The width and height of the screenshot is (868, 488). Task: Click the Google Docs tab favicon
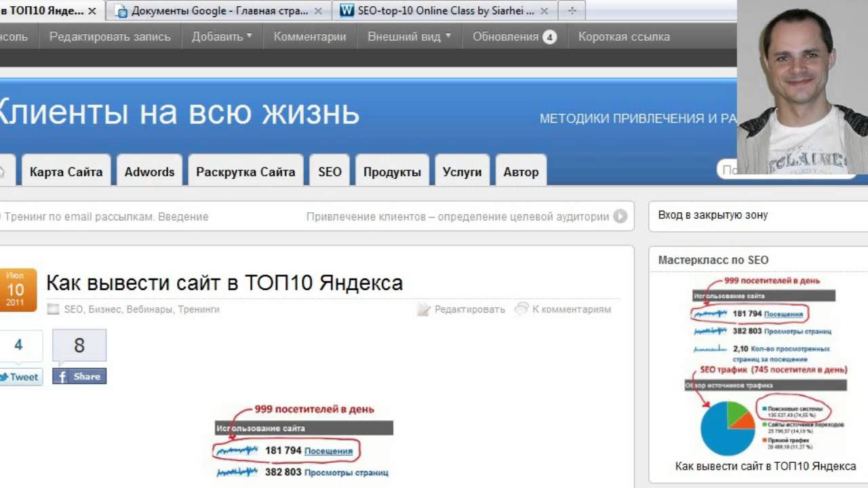tap(121, 11)
